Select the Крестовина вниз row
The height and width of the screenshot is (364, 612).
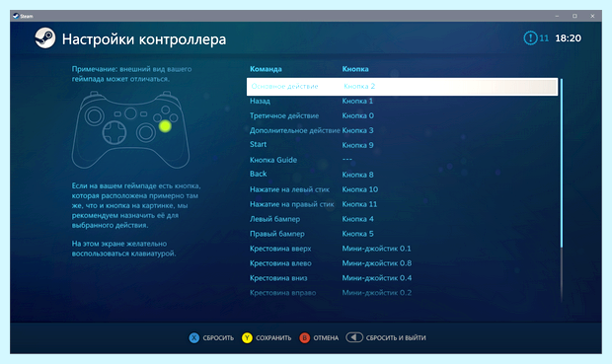402,278
